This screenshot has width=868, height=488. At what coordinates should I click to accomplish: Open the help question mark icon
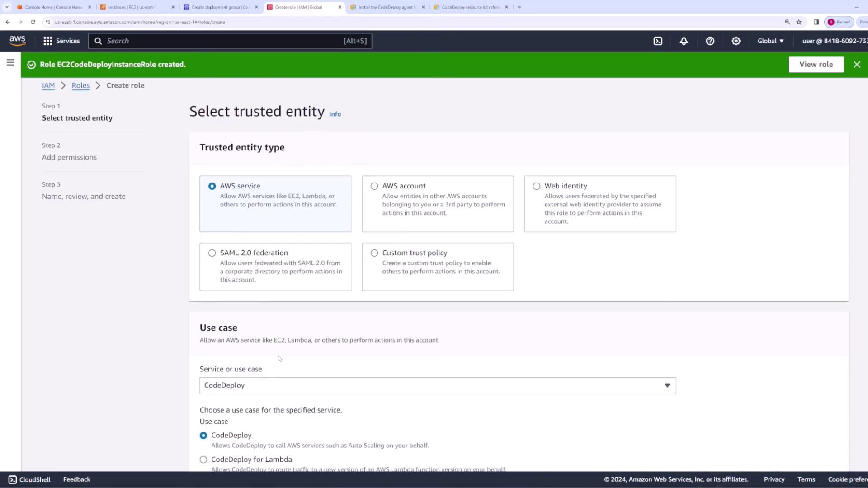pyautogui.click(x=710, y=41)
